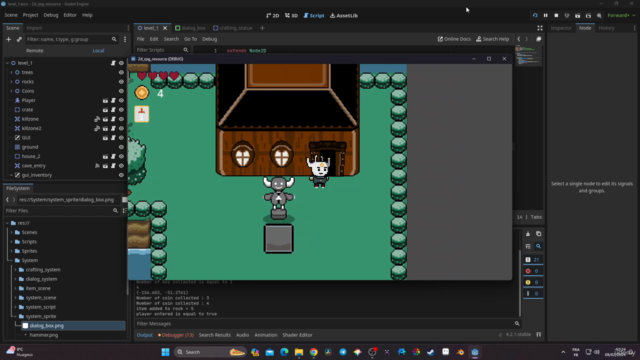
Task: Open the script attached to Player
Action: (x=113, y=100)
